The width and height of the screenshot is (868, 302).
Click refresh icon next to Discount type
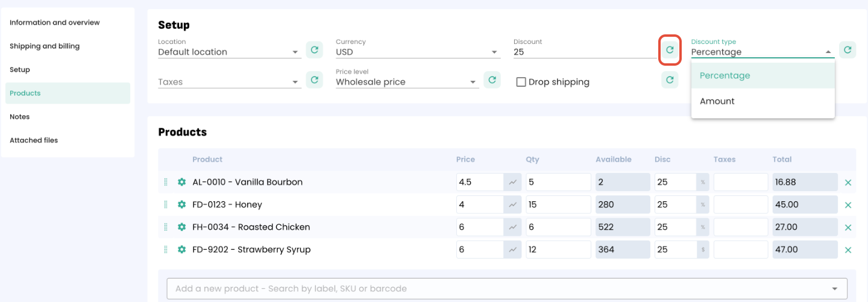[848, 50]
